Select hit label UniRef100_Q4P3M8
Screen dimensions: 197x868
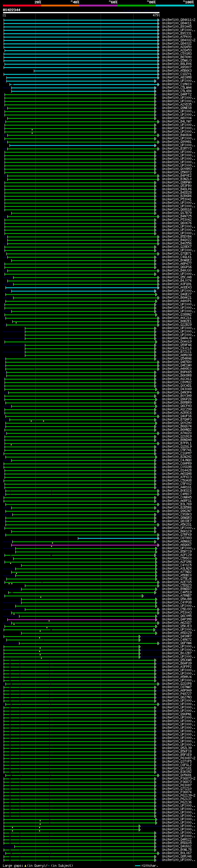(x=177, y=619)
